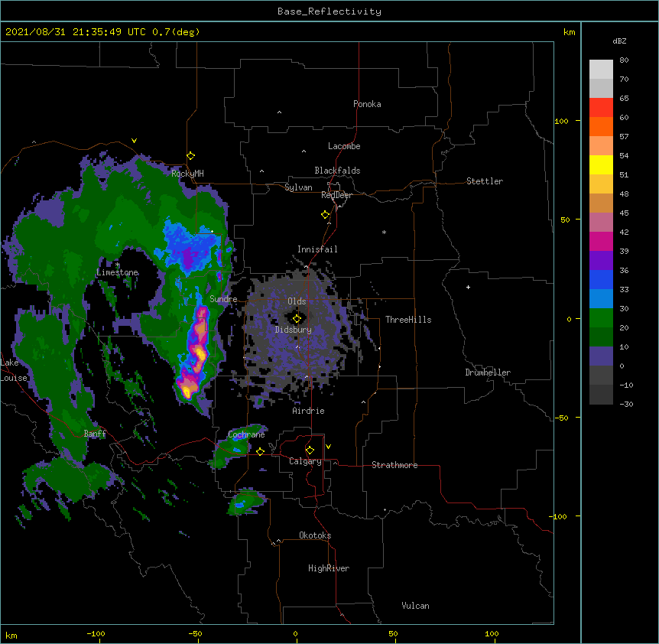The image size is (659, 644).
Task: Select the light gray 70-80 dBZ legend swatch
Action: (601, 70)
